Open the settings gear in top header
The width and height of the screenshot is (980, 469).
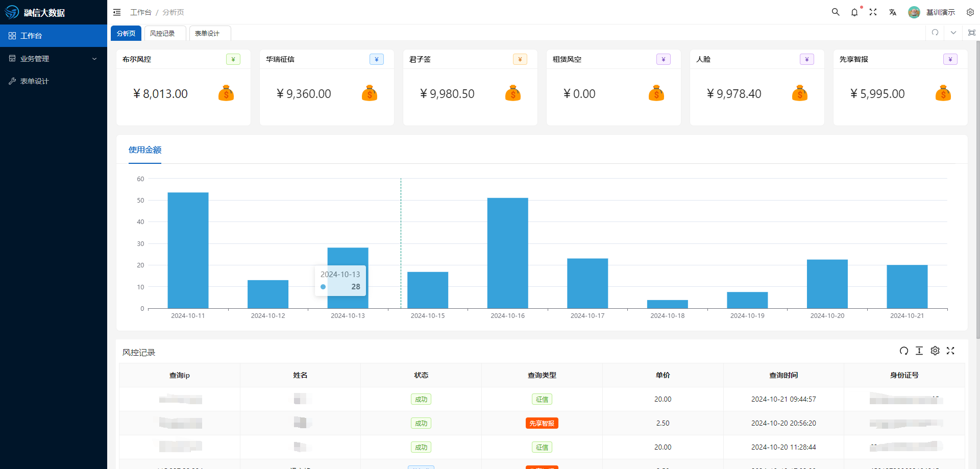click(970, 12)
